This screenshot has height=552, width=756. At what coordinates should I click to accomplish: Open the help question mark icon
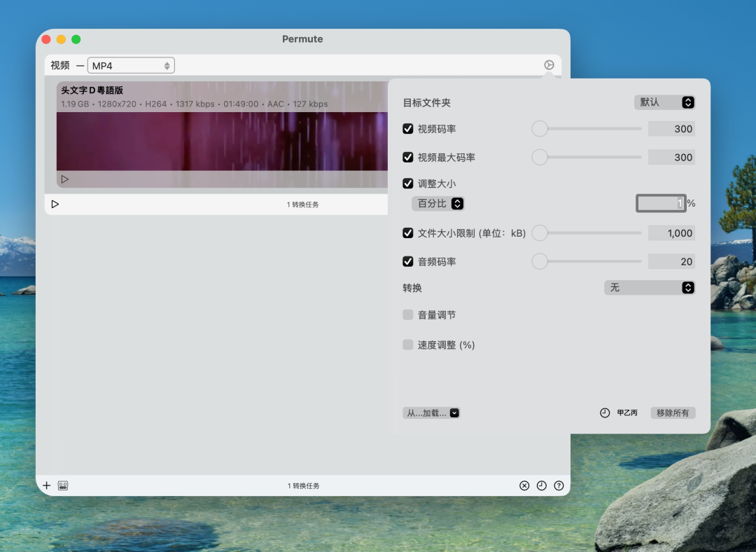click(558, 485)
